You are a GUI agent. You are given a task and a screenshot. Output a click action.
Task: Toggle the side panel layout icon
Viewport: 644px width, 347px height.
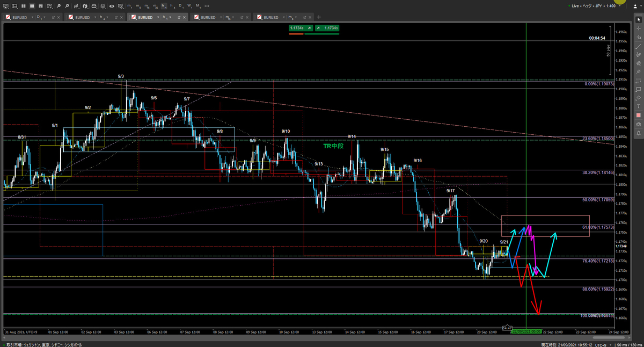(15, 5)
